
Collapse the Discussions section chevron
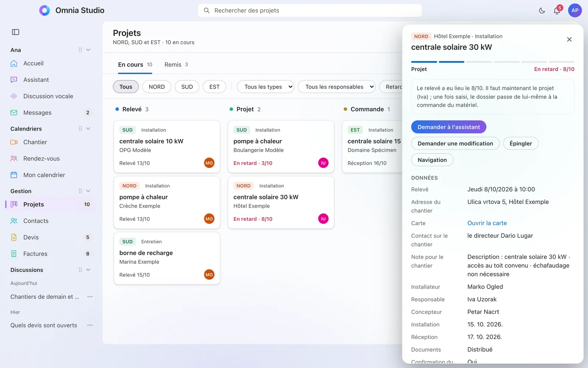[x=88, y=270]
